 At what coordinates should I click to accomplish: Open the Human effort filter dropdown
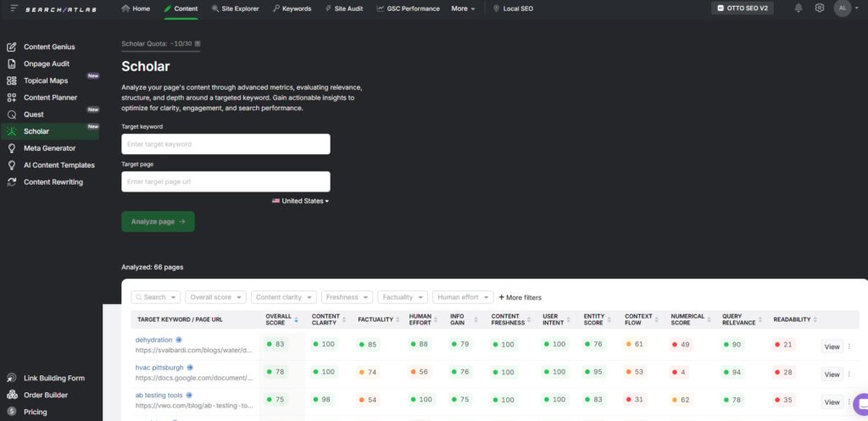[x=463, y=297]
